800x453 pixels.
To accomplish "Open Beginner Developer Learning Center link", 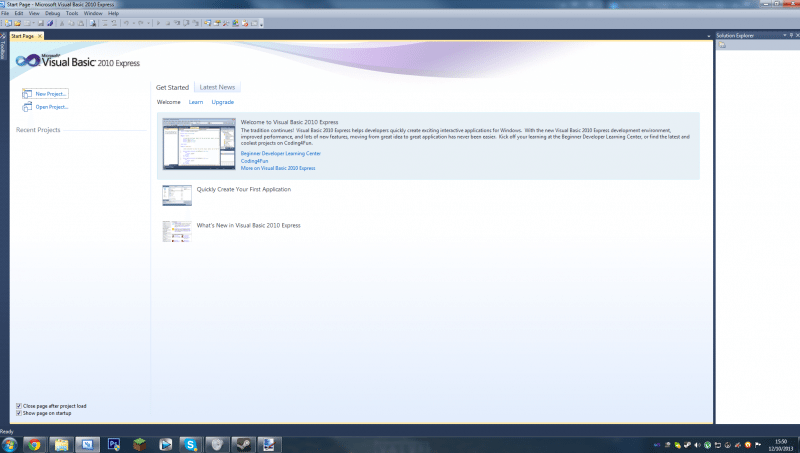I will [x=281, y=154].
